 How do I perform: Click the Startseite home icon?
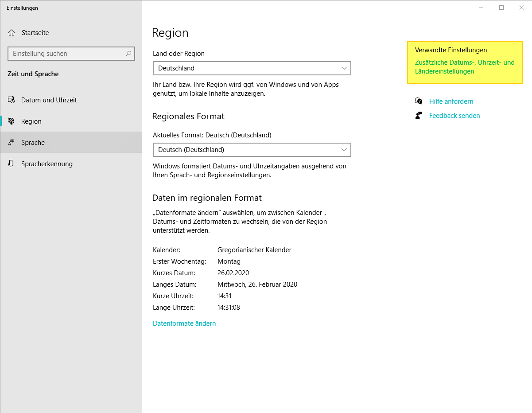12,33
